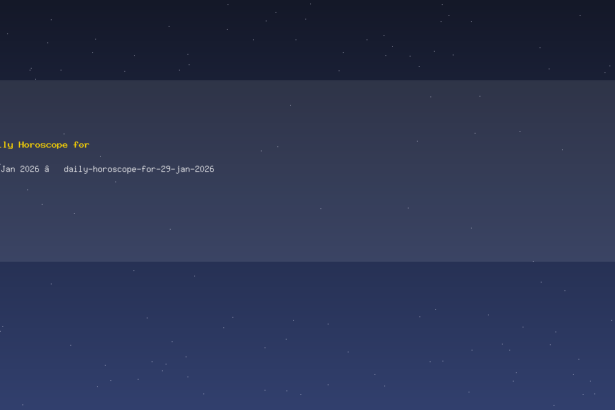Click the word Horoscope in the title

coord(43,145)
